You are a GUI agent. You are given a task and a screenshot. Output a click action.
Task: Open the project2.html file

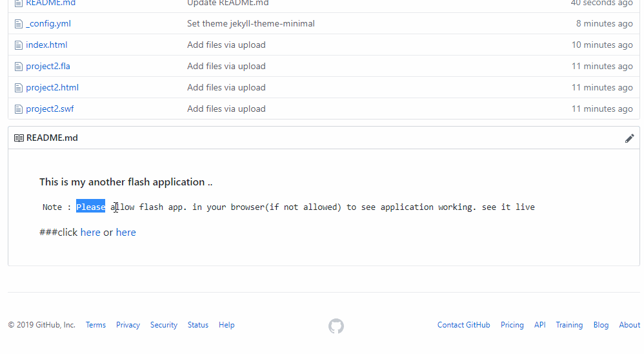coord(52,88)
